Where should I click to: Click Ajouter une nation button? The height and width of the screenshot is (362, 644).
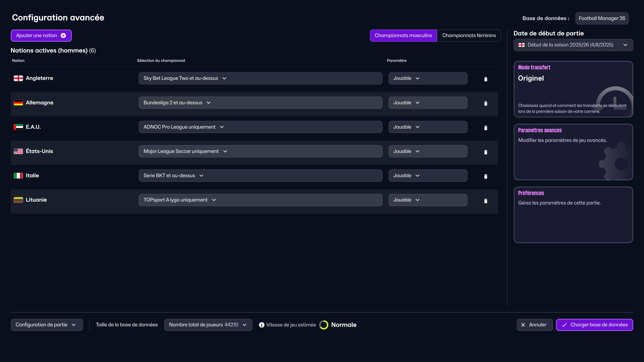pyautogui.click(x=41, y=36)
